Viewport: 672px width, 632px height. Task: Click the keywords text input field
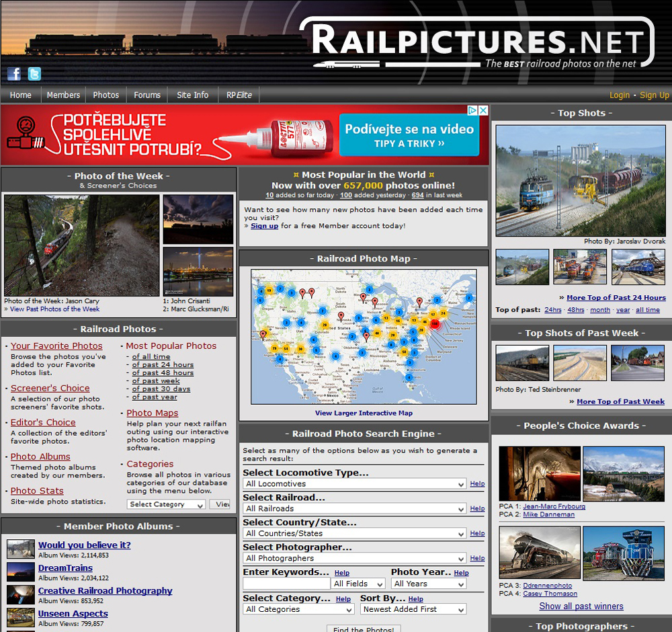286,584
